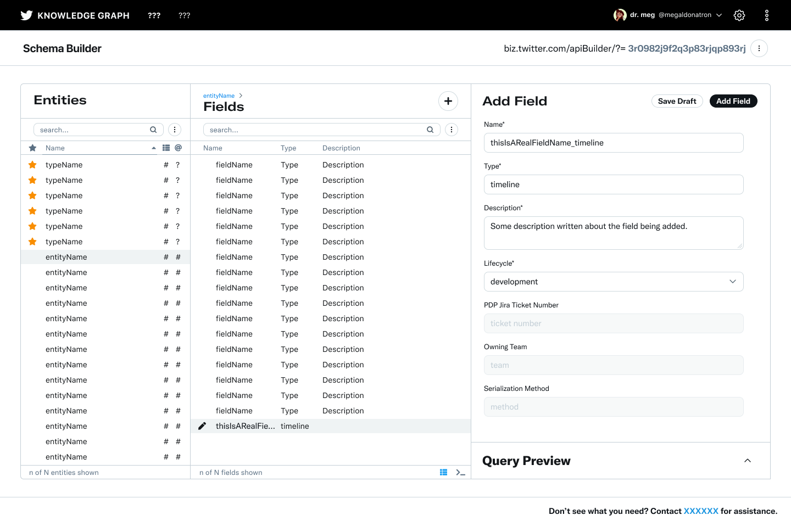Switch to the list view icon in the Fields footer
This screenshot has height=532, width=791.
[443, 473]
